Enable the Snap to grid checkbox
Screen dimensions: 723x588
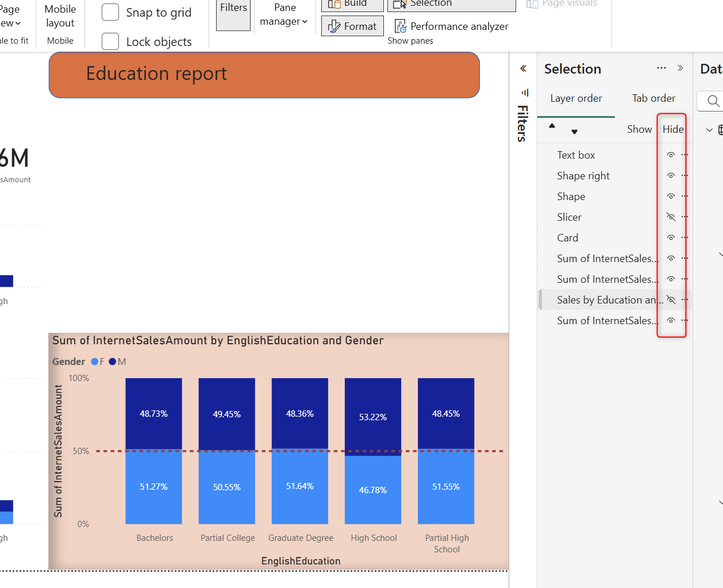click(110, 13)
